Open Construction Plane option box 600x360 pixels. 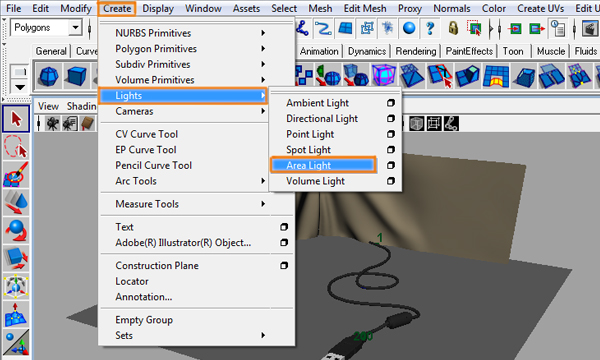[284, 266]
